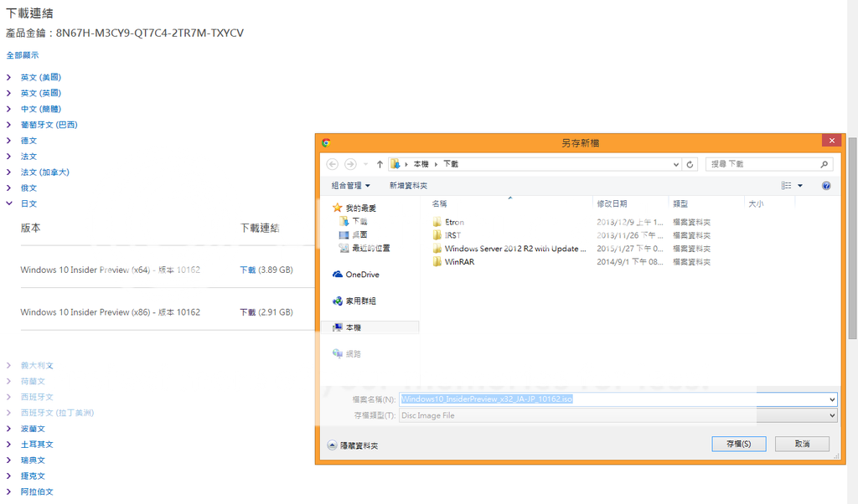858x504 pixels.
Task: Click 新增資料夾 to create folder
Action: pos(408,185)
